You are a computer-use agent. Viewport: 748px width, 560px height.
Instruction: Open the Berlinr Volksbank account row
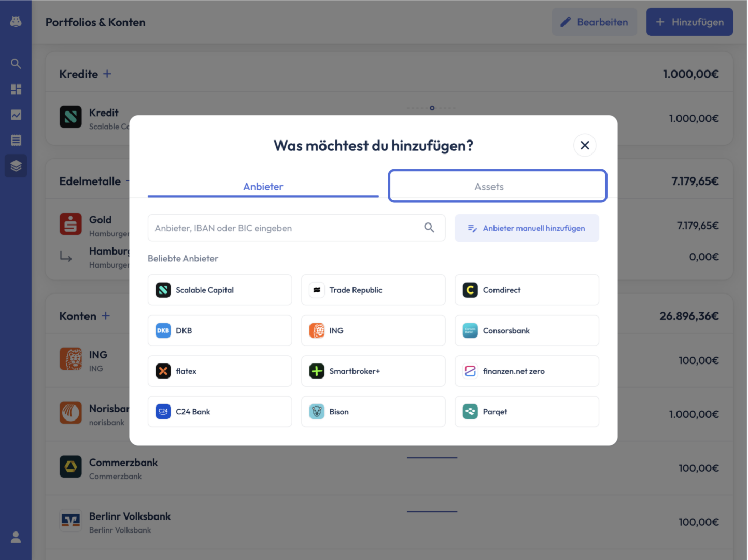click(x=389, y=522)
